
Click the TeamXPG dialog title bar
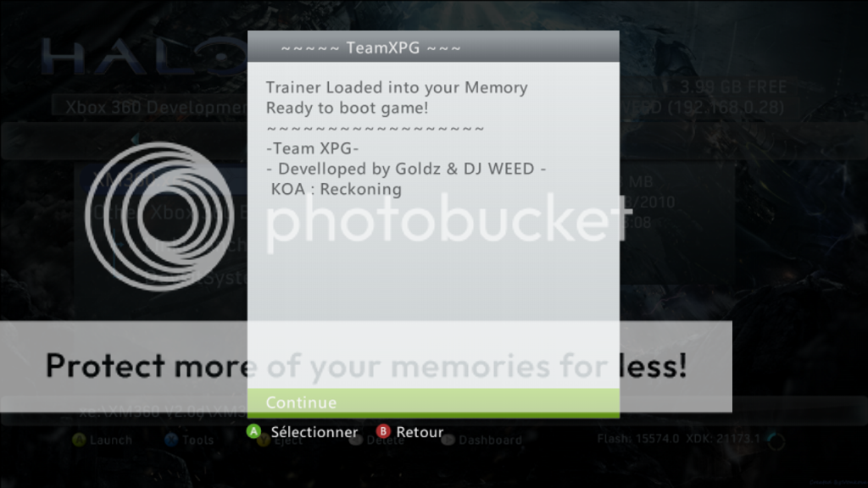point(433,47)
